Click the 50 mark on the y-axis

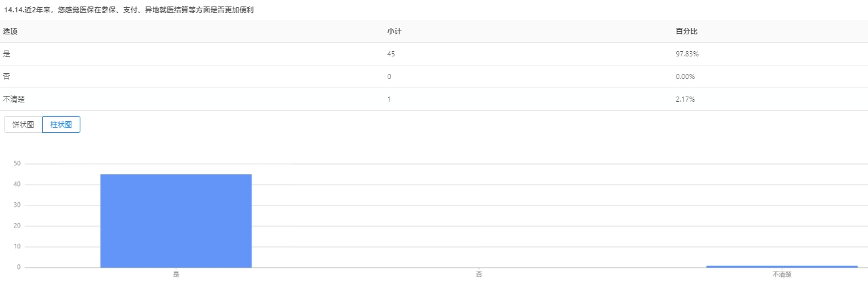(18, 163)
